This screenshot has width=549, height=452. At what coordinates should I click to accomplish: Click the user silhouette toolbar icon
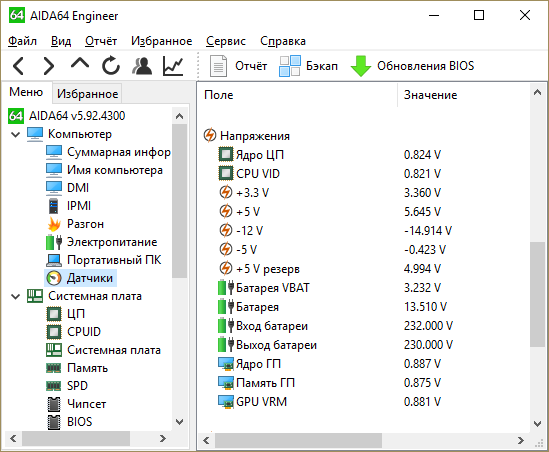(142, 65)
